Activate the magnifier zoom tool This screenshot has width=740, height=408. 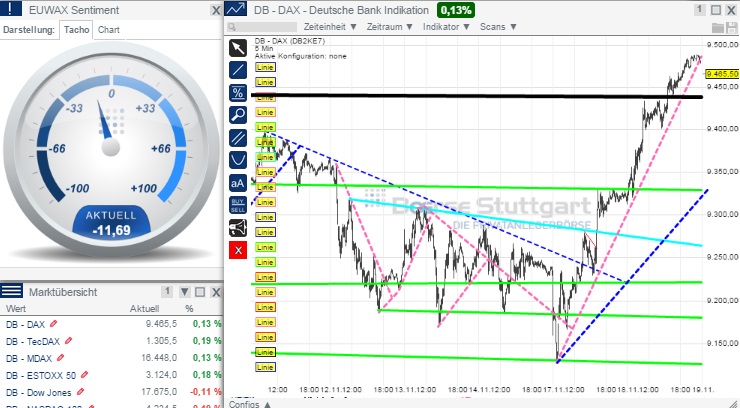tap(238, 115)
